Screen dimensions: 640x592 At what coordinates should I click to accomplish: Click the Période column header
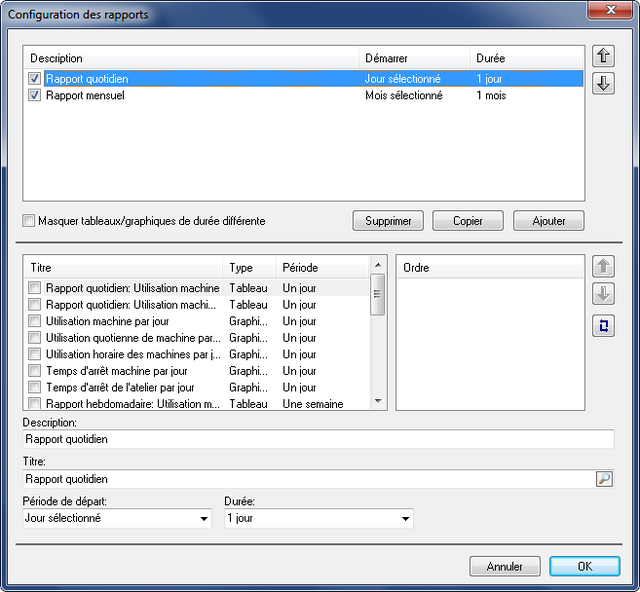point(322,268)
